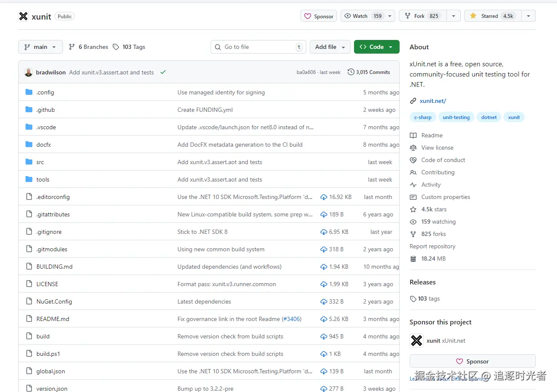The height and width of the screenshot is (392, 557).
Task: Open the xunit.net/ website link
Action: tap(433, 101)
